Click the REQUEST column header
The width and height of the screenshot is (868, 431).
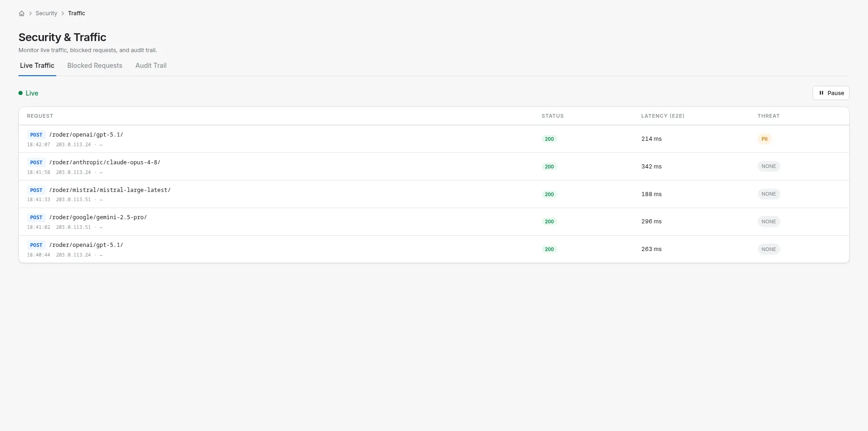pyautogui.click(x=40, y=116)
